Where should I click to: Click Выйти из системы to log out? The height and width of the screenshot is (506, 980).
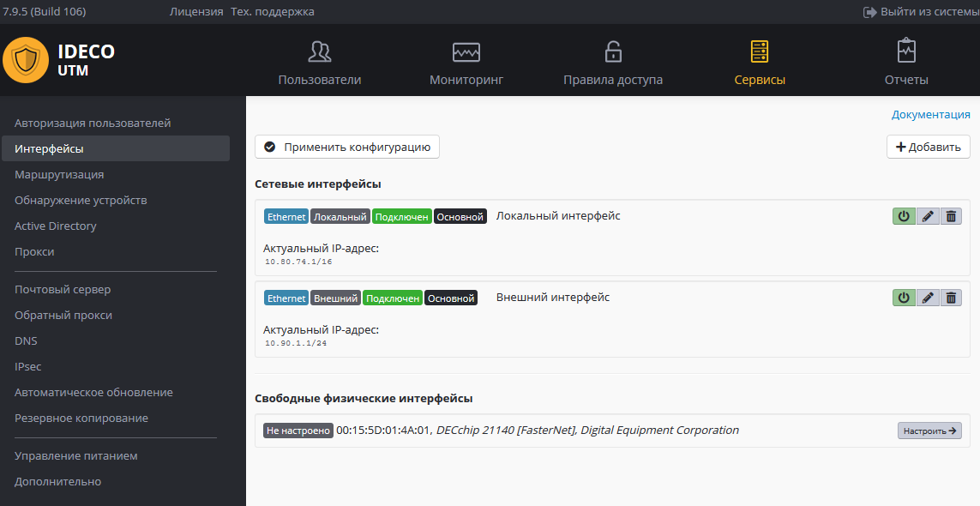(x=918, y=12)
